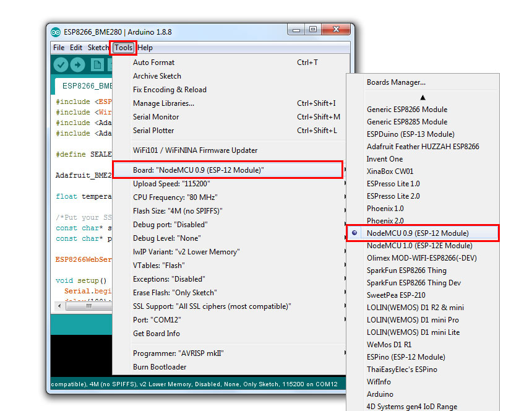Select ESPDuino (ESP-13 Module) board

click(423, 134)
